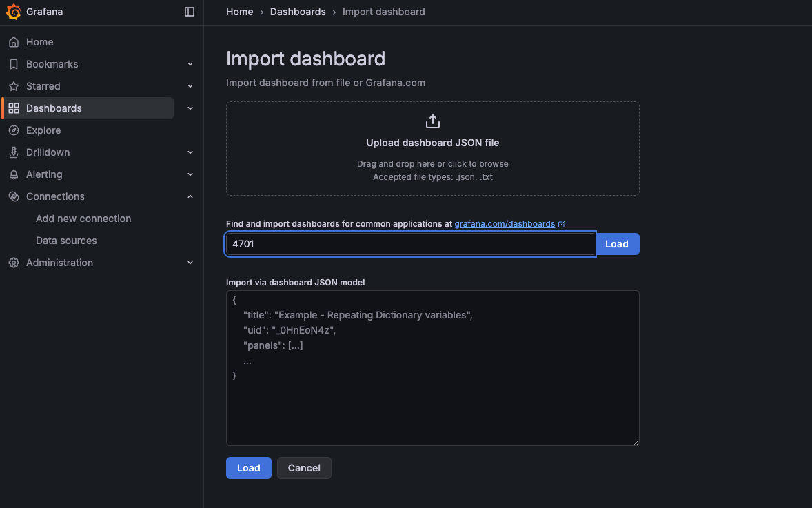Click the Connections icon
The height and width of the screenshot is (508, 812).
pyautogui.click(x=14, y=196)
